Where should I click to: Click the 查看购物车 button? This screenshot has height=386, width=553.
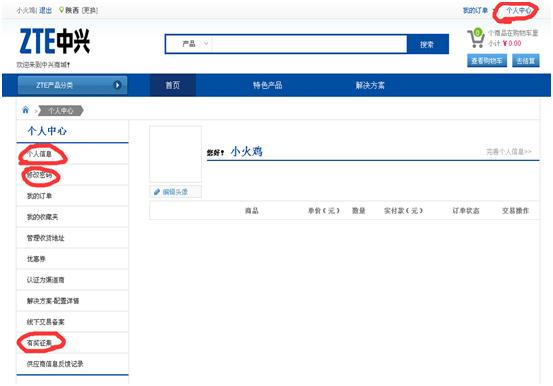(487, 61)
